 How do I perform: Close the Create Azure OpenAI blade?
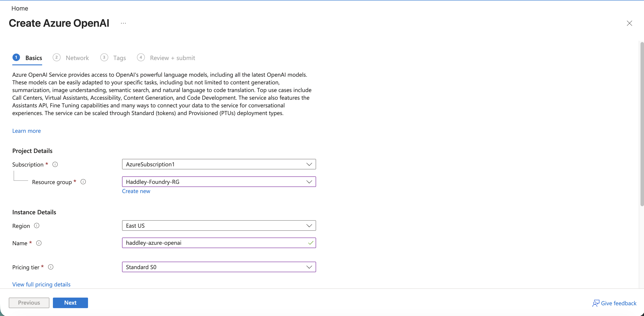(630, 23)
